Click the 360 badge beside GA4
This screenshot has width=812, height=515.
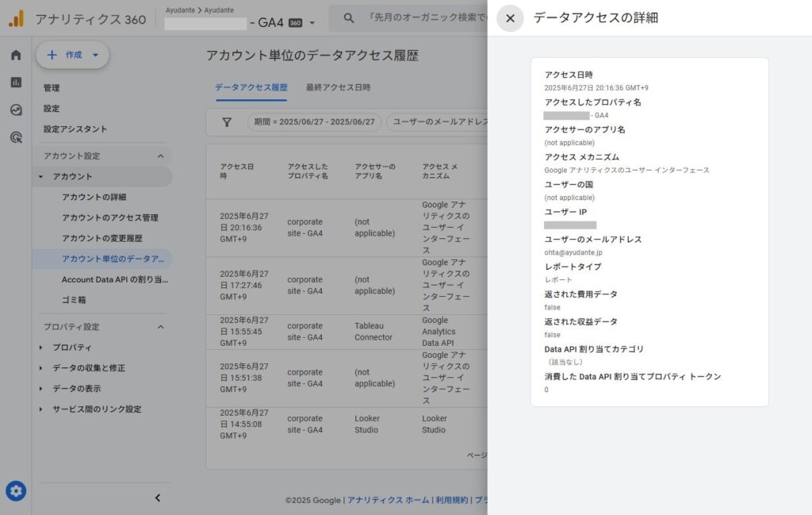tap(295, 23)
